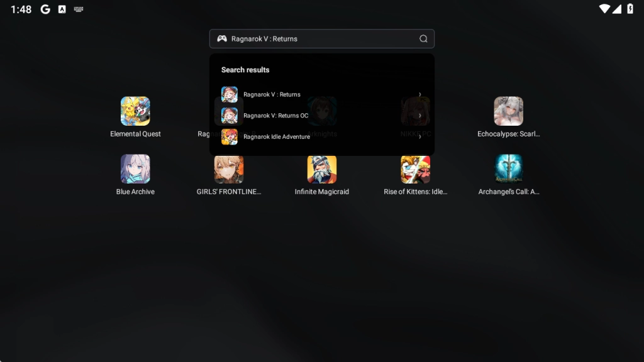Click the magnifier search icon in search bar
The width and height of the screenshot is (644, 362).
[x=423, y=38]
